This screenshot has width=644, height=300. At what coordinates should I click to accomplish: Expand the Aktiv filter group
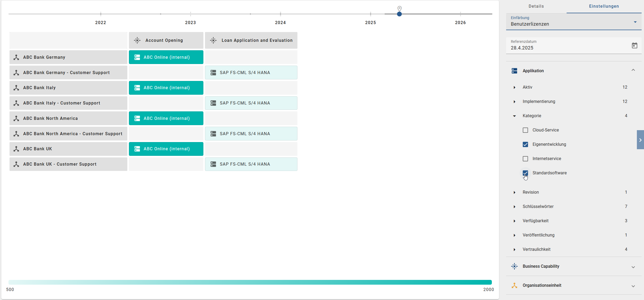pyautogui.click(x=514, y=87)
